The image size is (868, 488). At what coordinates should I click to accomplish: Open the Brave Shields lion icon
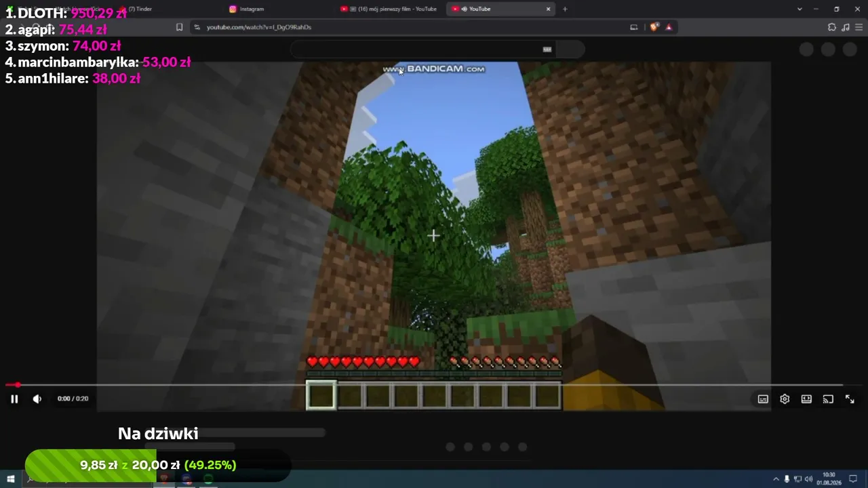pos(654,27)
